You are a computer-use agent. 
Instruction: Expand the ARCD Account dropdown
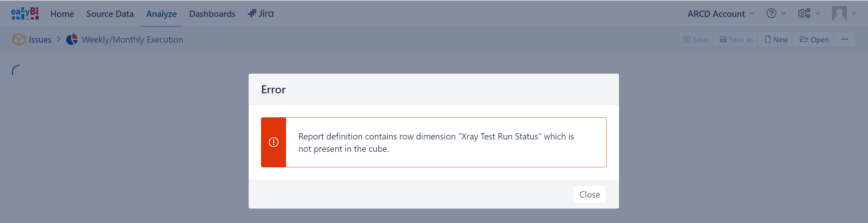(x=721, y=14)
